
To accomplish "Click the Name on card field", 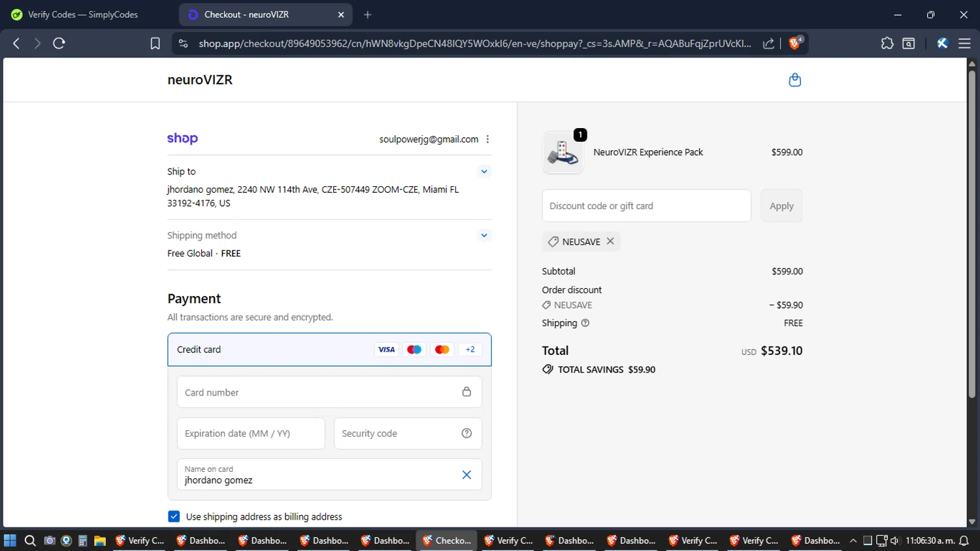I will tap(329, 475).
